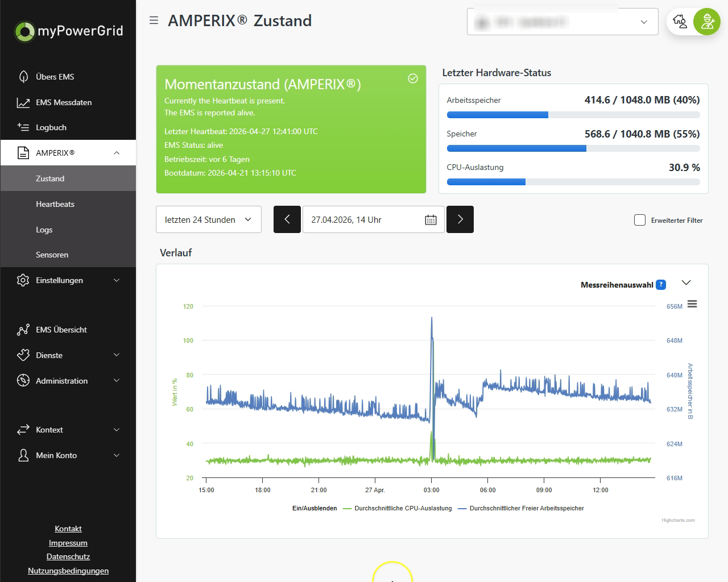Viewport: 728px width, 582px height.
Task: Click the Messreihenauswahl help question mark
Action: 661,285
